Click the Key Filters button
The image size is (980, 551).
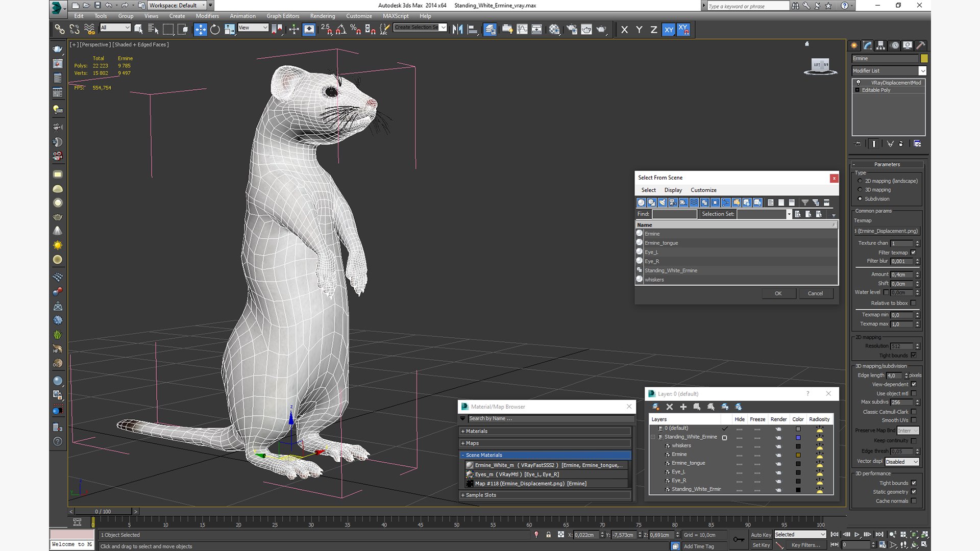pos(806,545)
